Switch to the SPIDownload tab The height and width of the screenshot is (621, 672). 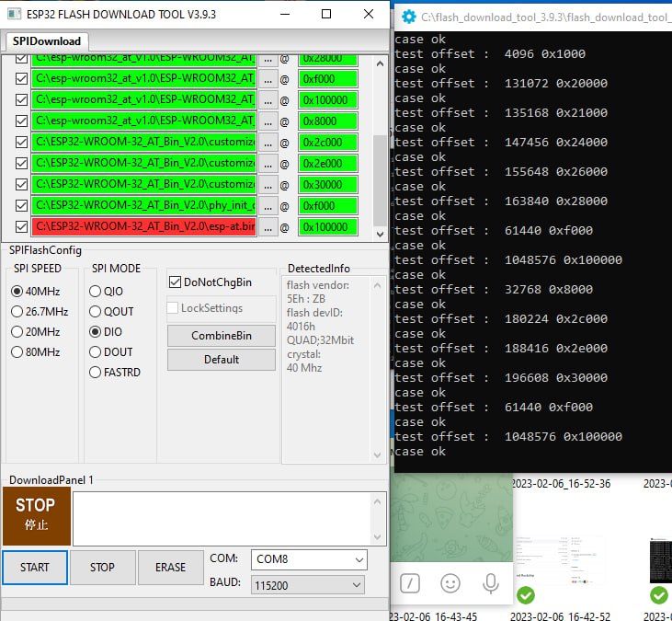[x=47, y=41]
